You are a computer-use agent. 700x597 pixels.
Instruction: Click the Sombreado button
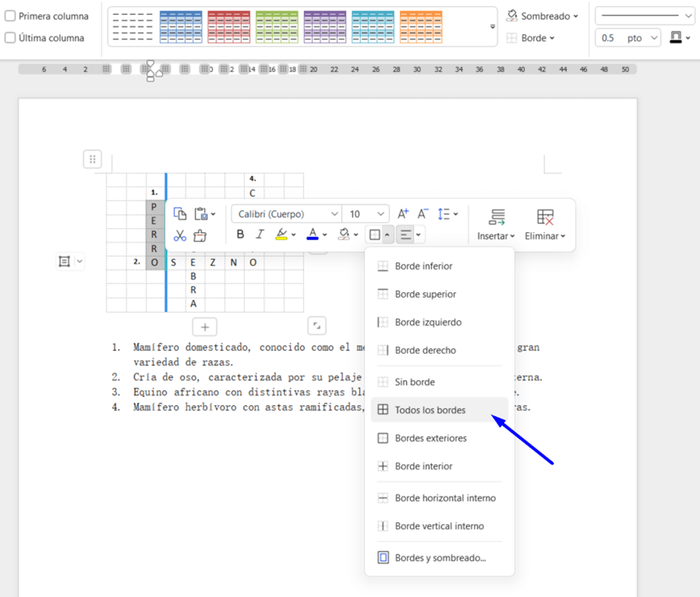click(x=542, y=16)
